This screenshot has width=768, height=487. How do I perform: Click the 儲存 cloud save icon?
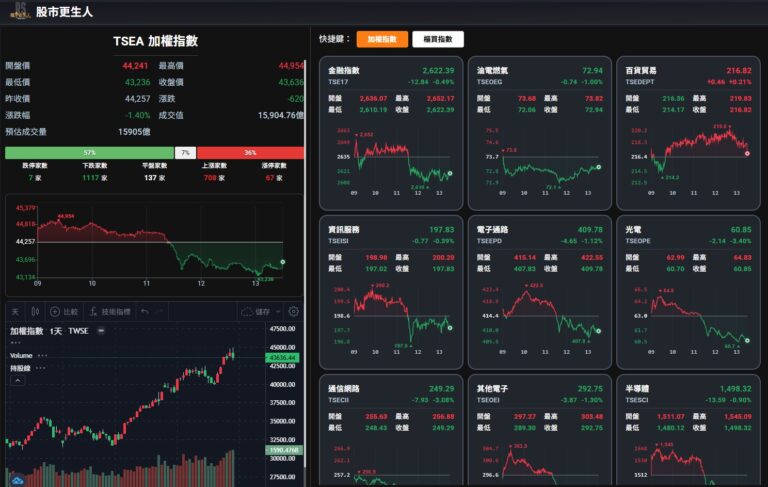(x=247, y=312)
